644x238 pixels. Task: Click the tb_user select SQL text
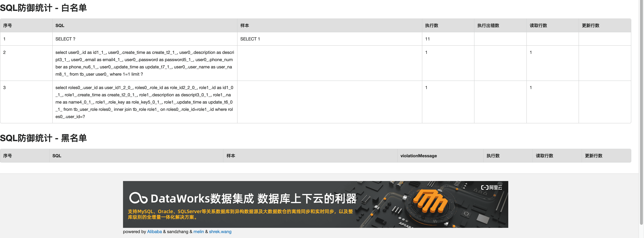click(x=144, y=63)
